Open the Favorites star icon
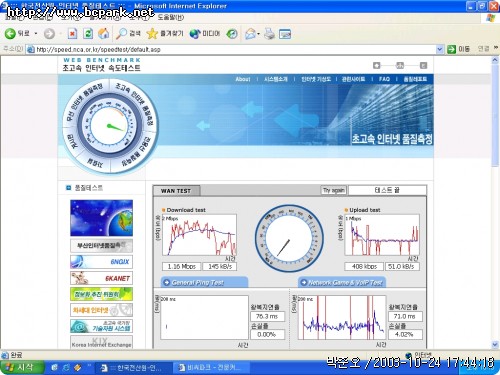The image size is (500, 375). [152, 33]
